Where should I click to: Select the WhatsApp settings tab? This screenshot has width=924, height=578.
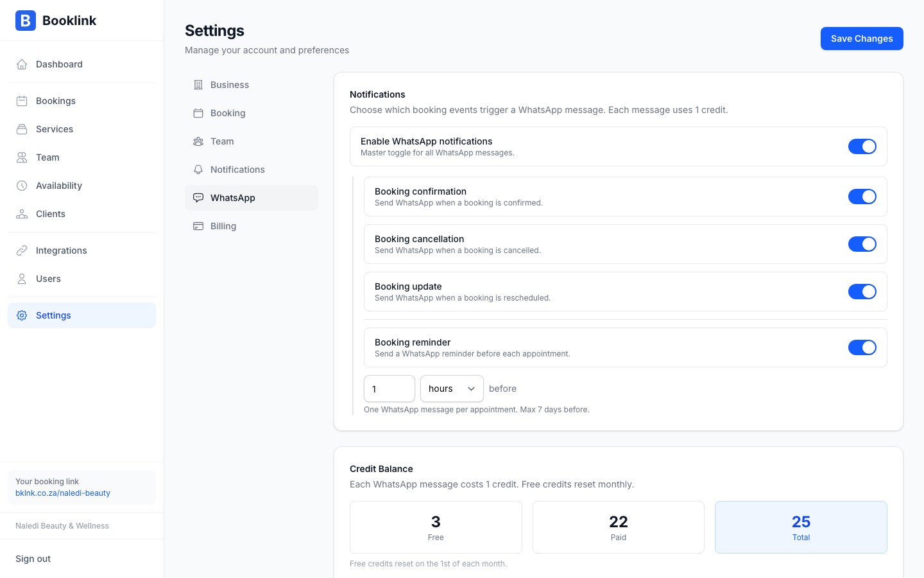click(x=232, y=198)
